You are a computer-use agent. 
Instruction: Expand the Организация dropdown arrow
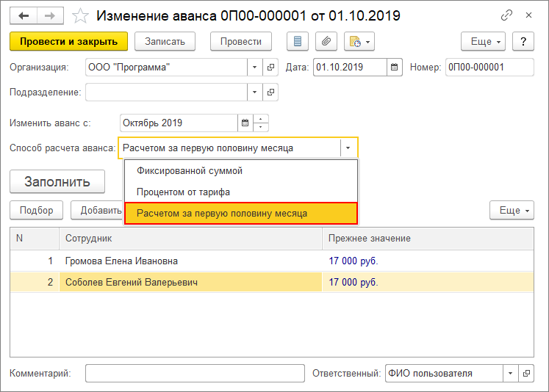tap(255, 67)
